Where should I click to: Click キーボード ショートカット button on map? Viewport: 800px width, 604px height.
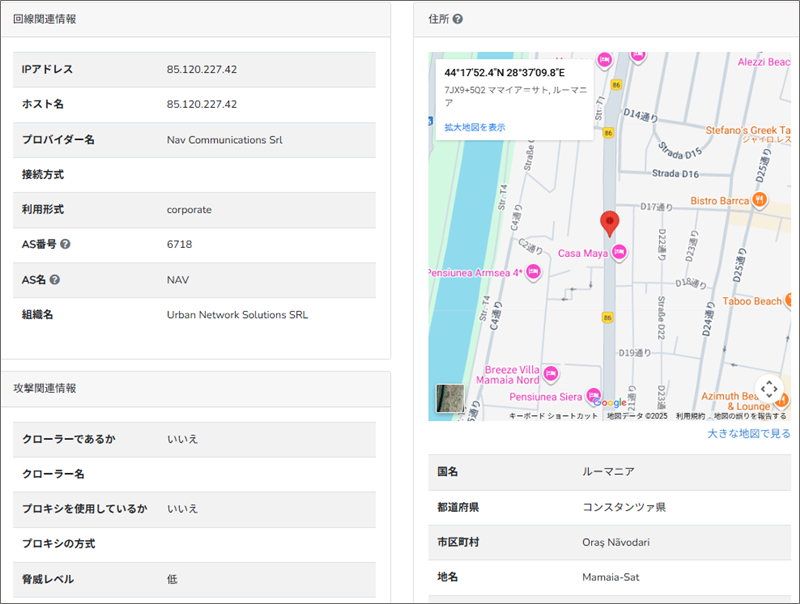(553, 416)
